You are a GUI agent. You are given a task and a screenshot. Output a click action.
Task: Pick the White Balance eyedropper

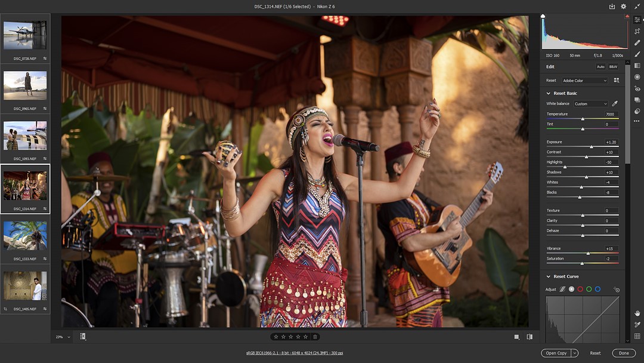615,104
